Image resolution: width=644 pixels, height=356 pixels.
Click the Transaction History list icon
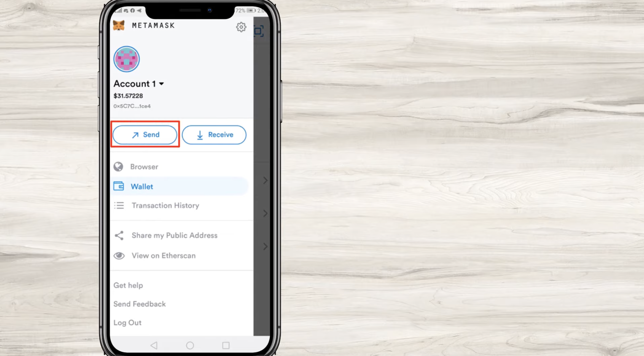pyautogui.click(x=118, y=205)
